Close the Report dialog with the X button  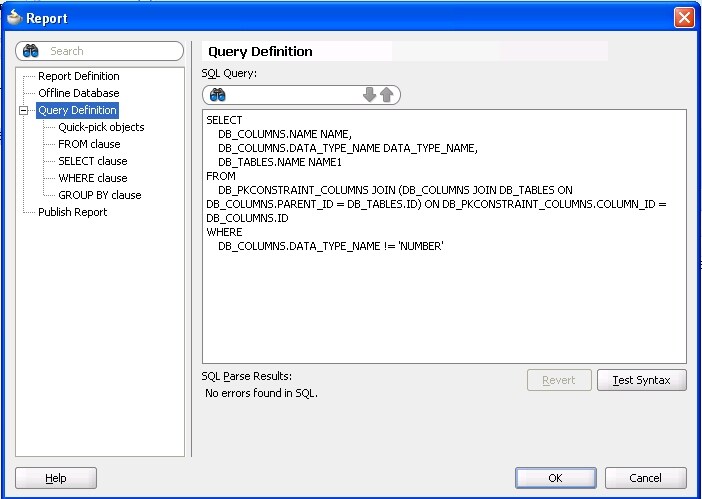[684, 18]
